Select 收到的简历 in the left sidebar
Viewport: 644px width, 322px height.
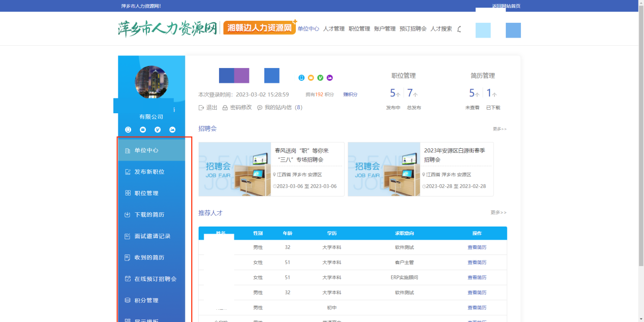pyautogui.click(x=151, y=257)
